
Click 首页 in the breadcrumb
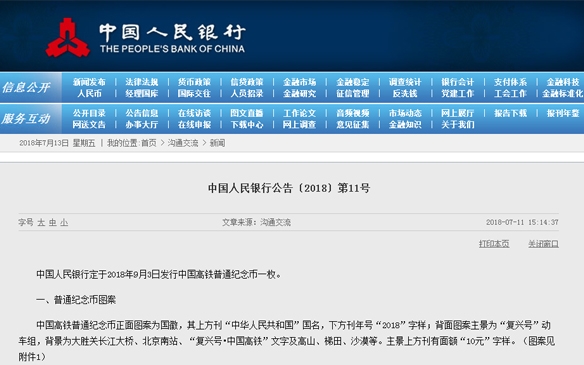click(x=149, y=143)
